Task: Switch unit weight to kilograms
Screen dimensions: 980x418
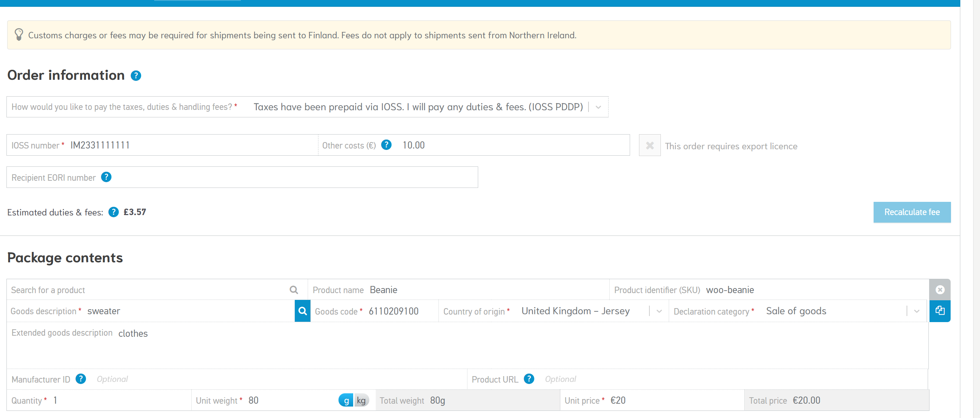Action: click(x=361, y=400)
